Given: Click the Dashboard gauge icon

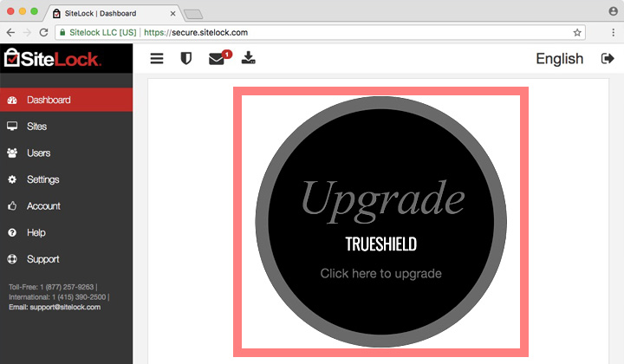Looking at the screenshot, I should click(12, 101).
